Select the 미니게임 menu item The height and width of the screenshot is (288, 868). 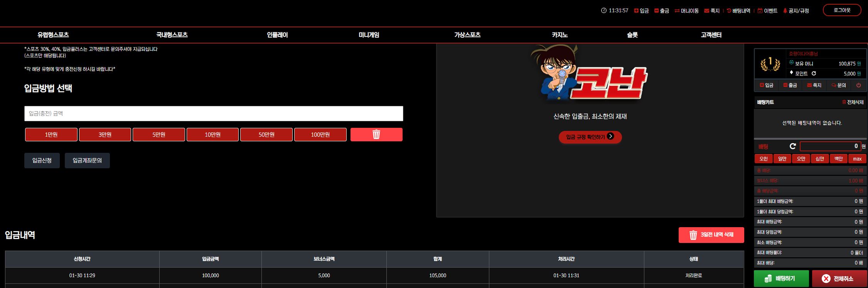click(x=369, y=35)
